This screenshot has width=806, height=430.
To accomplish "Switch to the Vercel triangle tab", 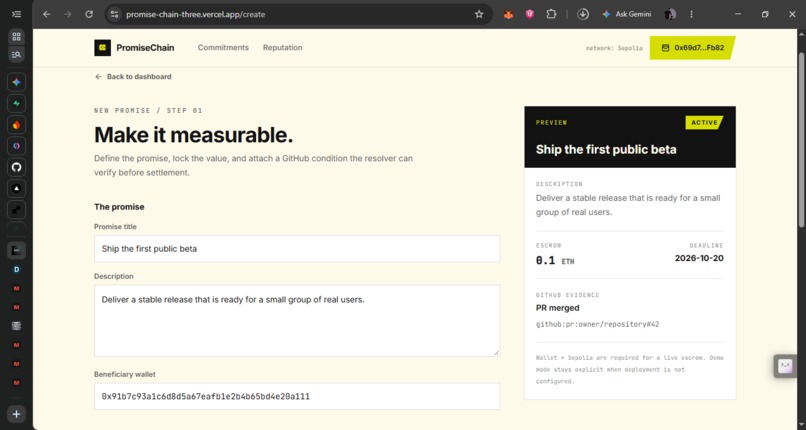I will [x=16, y=189].
